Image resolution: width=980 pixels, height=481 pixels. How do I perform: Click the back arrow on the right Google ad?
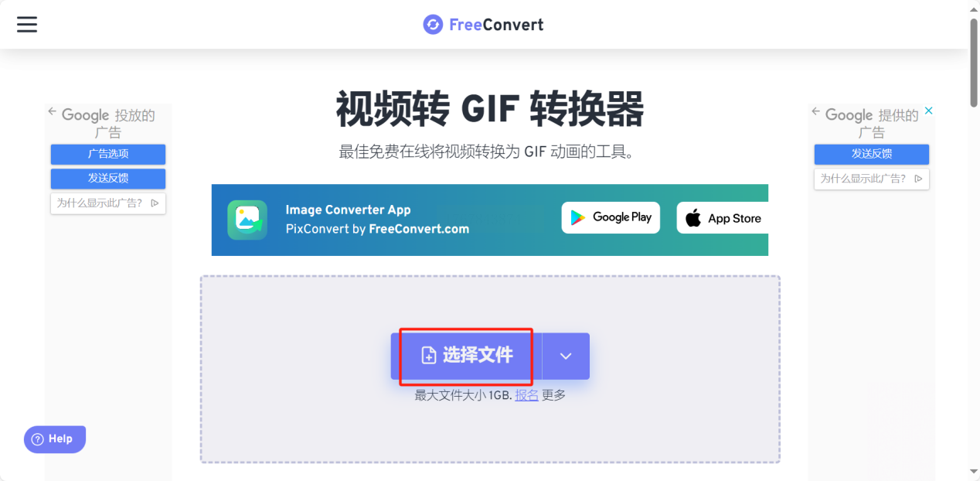[816, 112]
